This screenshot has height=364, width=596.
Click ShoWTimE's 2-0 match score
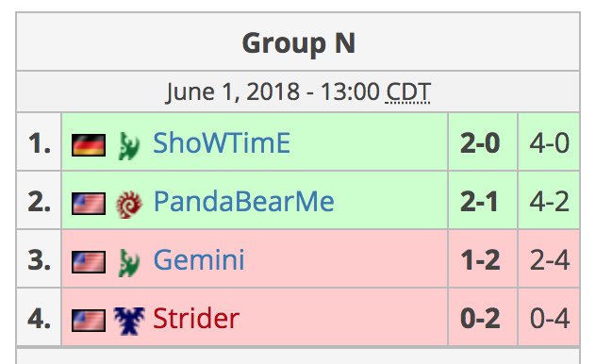tap(480, 143)
